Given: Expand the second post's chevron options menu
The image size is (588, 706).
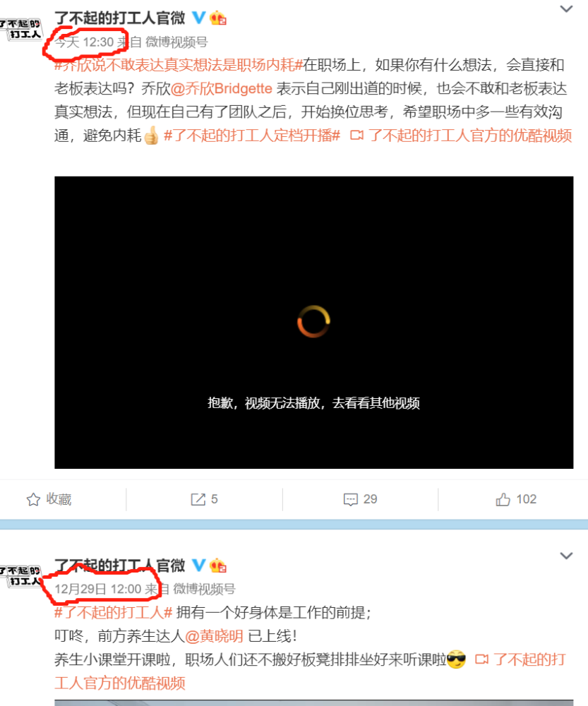Looking at the screenshot, I should 566,556.
